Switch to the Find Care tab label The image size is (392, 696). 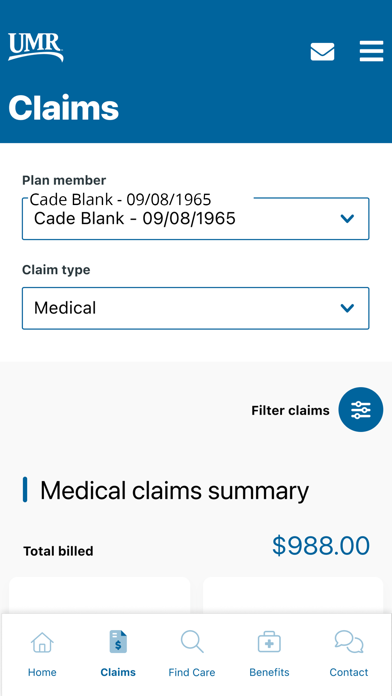192,672
